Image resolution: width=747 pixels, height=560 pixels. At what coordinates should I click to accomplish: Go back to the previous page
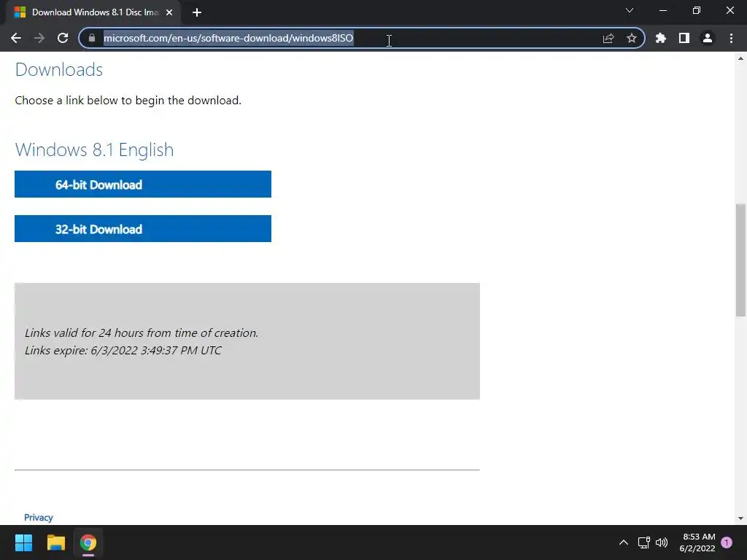(16, 38)
